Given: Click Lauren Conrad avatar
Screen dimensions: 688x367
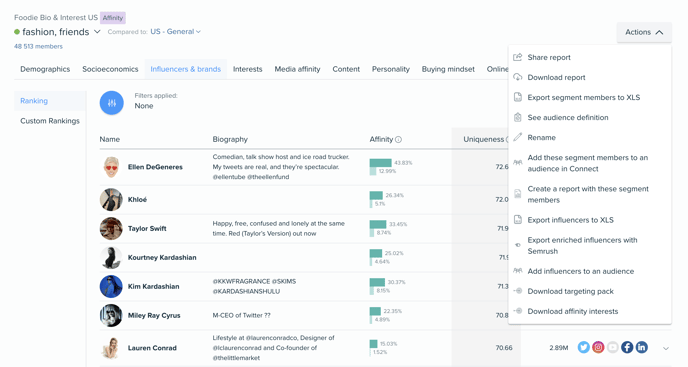Looking at the screenshot, I should pos(111,348).
